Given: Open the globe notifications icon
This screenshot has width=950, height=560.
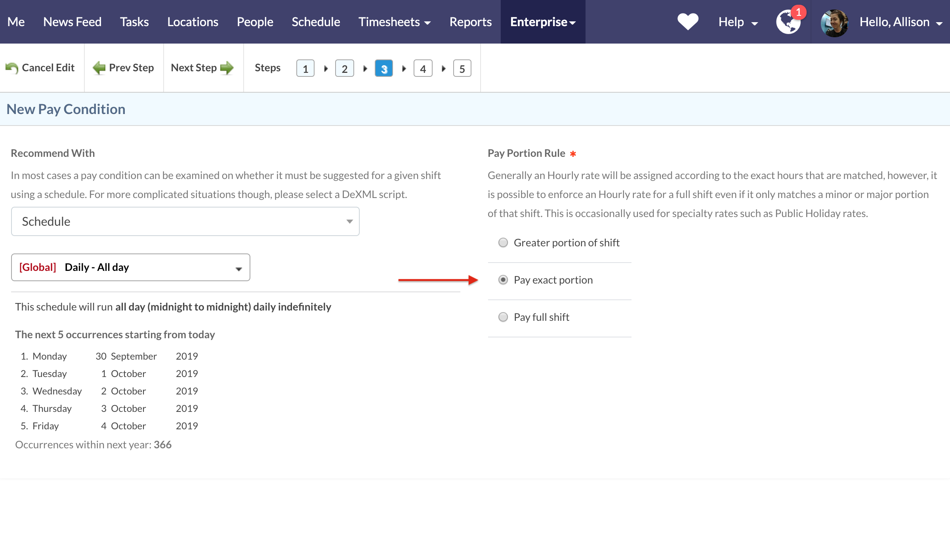Looking at the screenshot, I should click(x=788, y=22).
